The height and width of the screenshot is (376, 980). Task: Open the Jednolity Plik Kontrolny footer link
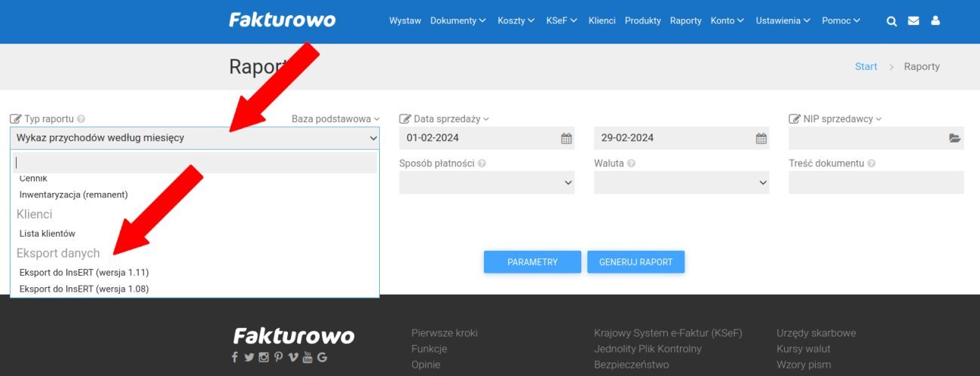pyautogui.click(x=648, y=349)
